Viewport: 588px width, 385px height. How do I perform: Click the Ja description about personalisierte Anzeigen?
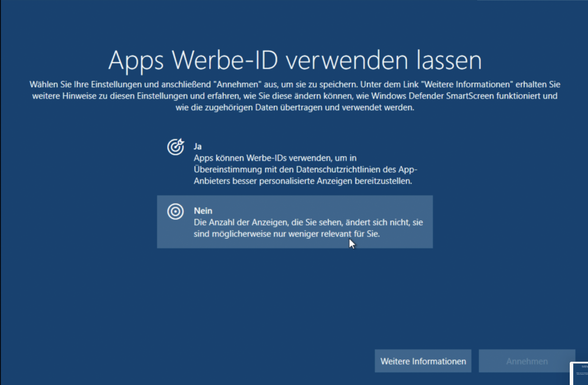point(303,169)
